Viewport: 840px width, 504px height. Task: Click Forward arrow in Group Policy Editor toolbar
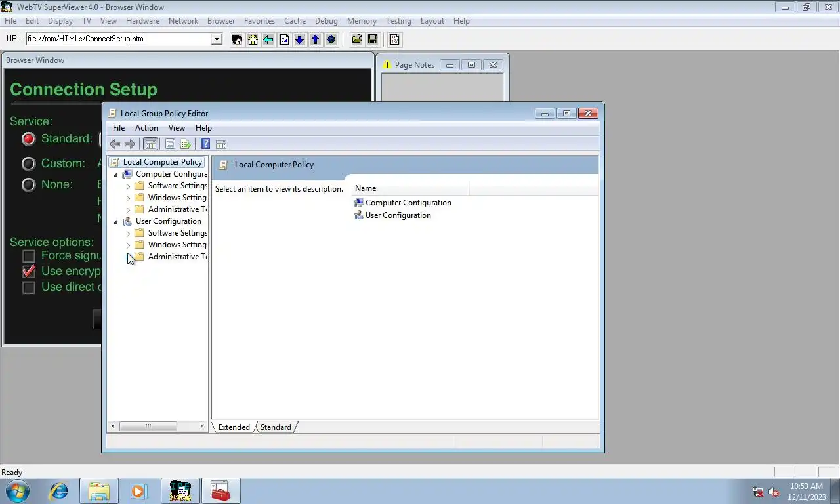pos(130,144)
